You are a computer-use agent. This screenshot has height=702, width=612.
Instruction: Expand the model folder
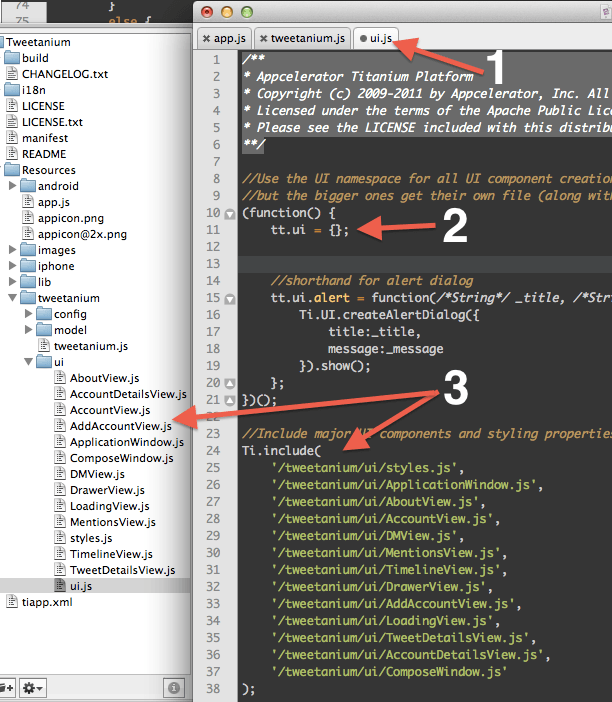29,330
